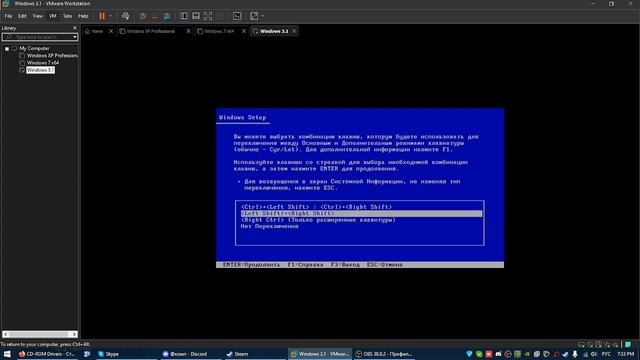
Task: Close the Library panel
Action: tap(74, 28)
